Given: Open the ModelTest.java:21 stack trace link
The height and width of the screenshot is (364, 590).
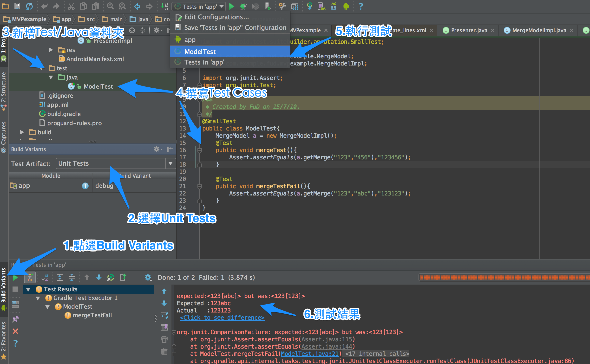Looking at the screenshot, I should click(310, 354).
